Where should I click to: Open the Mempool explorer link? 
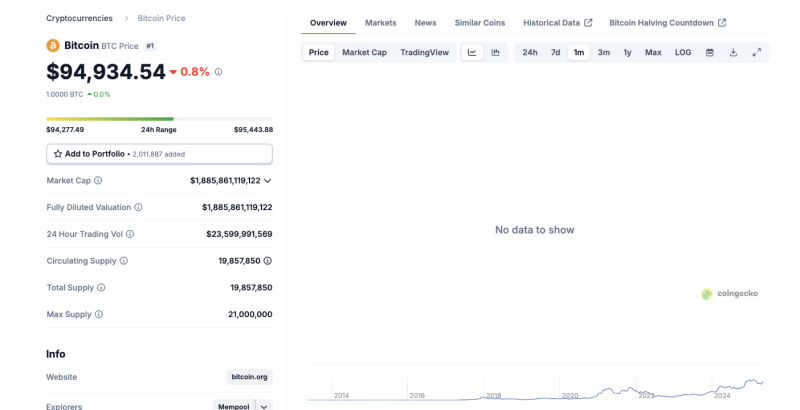click(x=234, y=407)
